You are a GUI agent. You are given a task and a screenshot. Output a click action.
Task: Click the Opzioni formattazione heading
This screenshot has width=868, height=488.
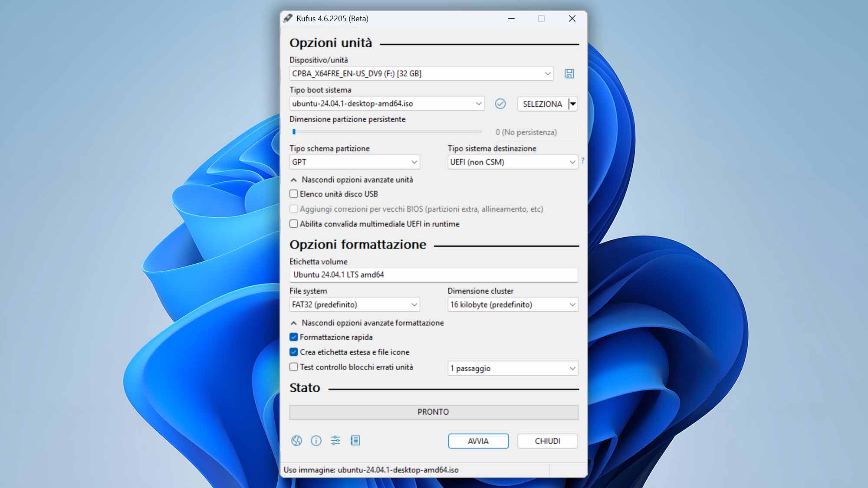pyautogui.click(x=358, y=245)
